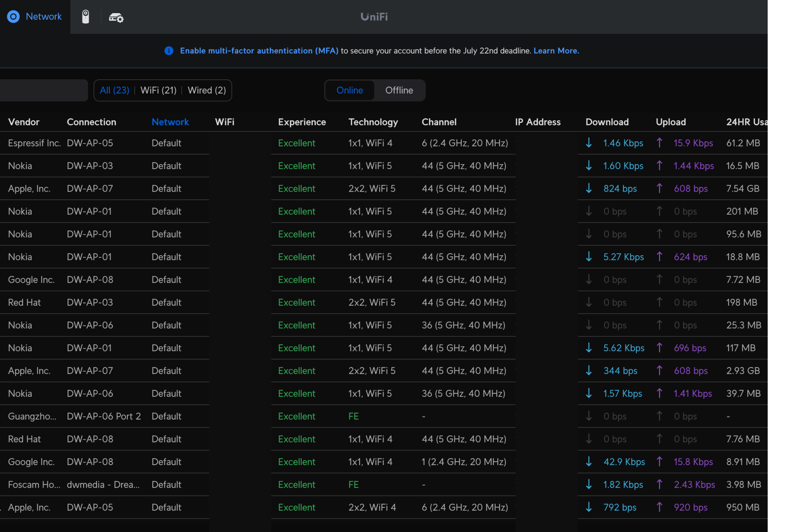Switch to Online clients view
798x532 pixels.
coord(349,90)
